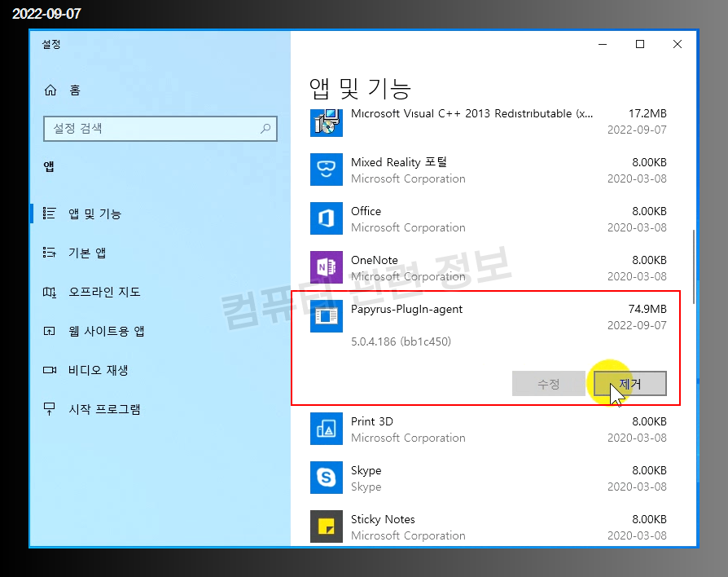The height and width of the screenshot is (577, 728).
Task: Click the 앱 및 기능 list icon in sidebar
Action: [49, 214]
